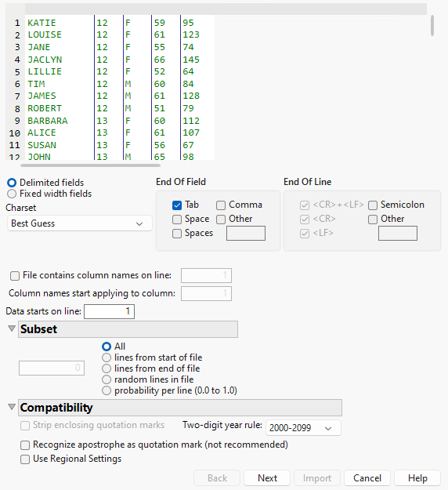448x490 pixels.
Task: Enable Comma as field delimiter
Action: tap(221, 205)
